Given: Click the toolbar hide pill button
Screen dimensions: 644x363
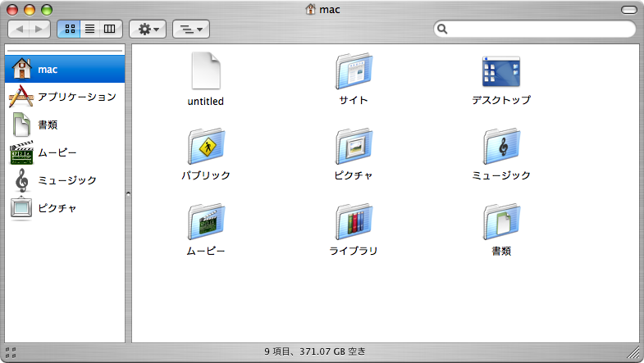Looking at the screenshot, I should click(x=628, y=10).
